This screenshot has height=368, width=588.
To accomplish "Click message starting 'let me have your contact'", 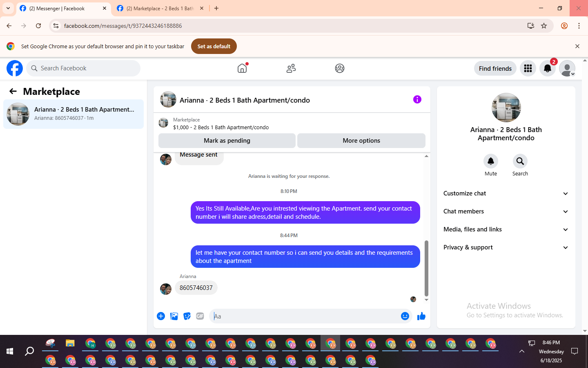I will point(305,257).
